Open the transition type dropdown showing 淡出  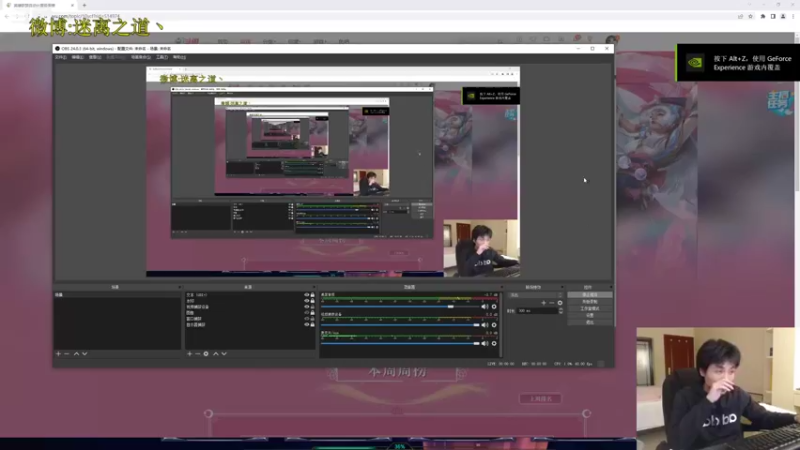(x=536, y=295)
